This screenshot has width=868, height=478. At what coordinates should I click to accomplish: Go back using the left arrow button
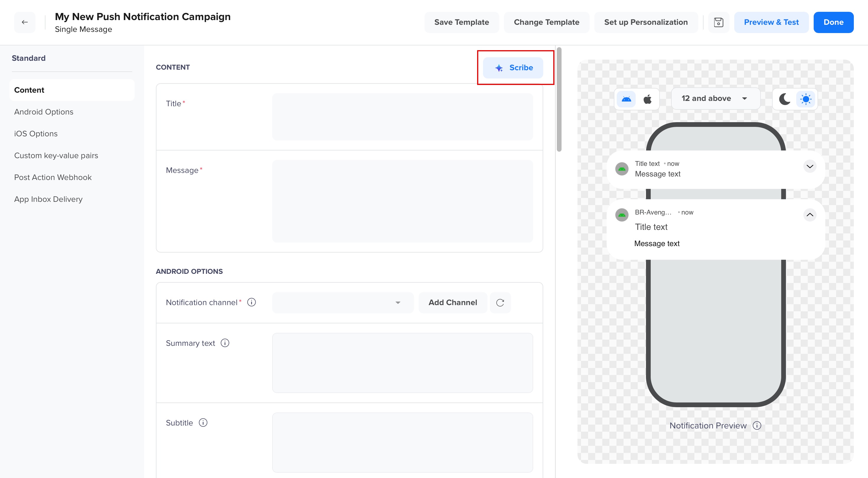tap(25, 22)
